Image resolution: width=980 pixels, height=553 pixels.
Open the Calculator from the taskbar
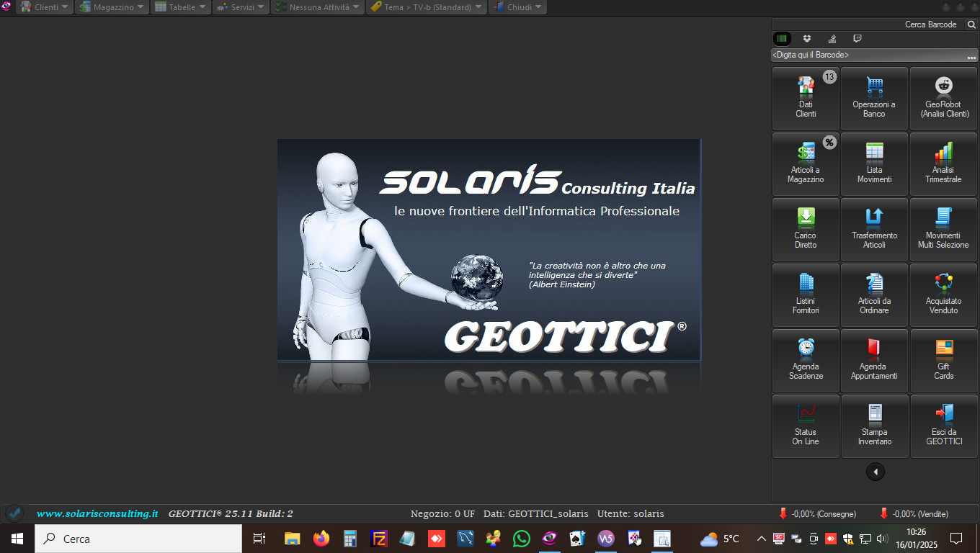pos(350,539)
